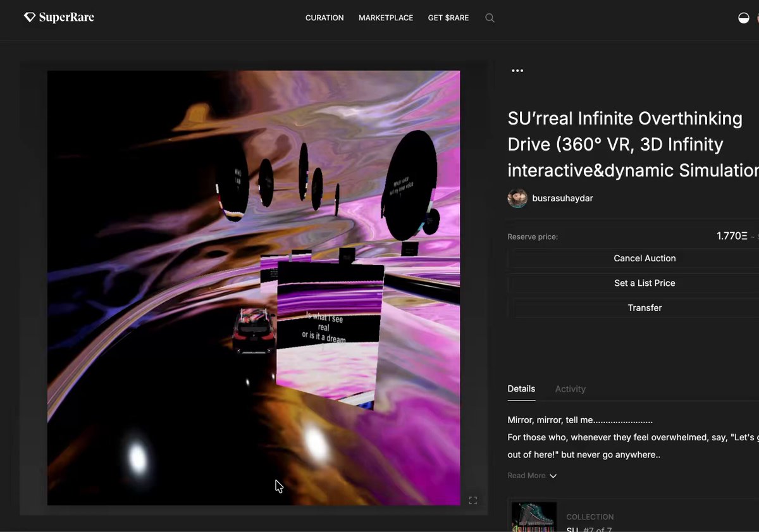The height and width of the screenshot is (532, 759).
Task: Open the GET $RARE menu item
Action: [x=448, y=18]
